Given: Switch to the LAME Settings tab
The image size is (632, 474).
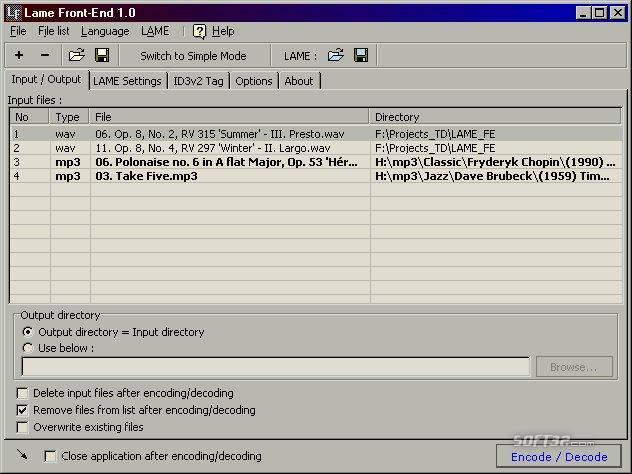Looking at the screenshot, I should [x=127, y=81].
